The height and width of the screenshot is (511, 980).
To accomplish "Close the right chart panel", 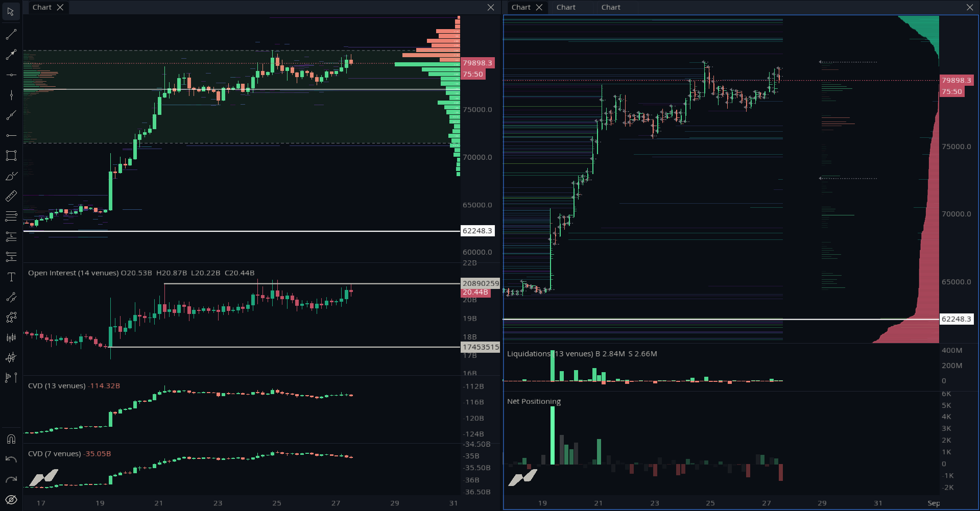I will pos(970,7).
